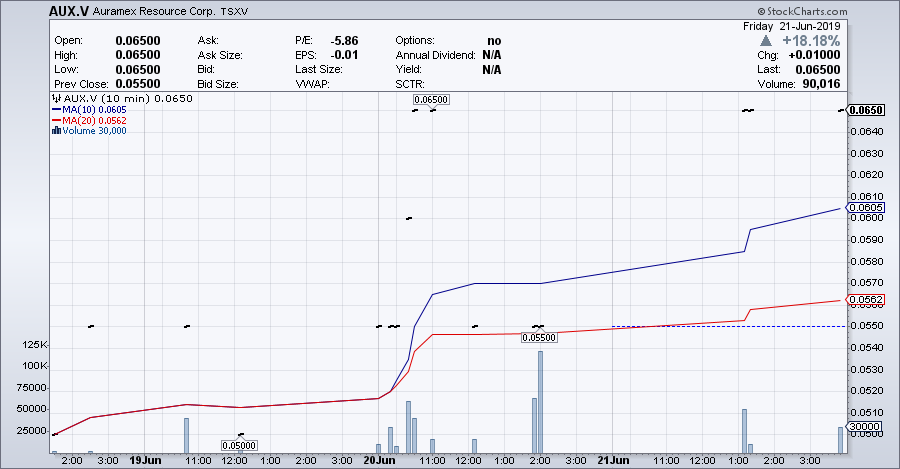Click the 0.05500 price callout label
This screenshot has width=900, height=469.
tap(539, 338)
